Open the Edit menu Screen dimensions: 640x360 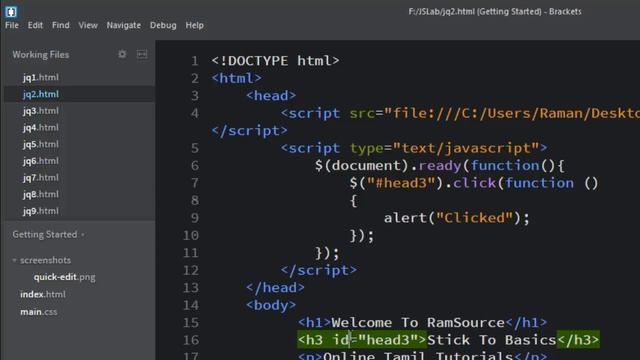tap(35, 25)
